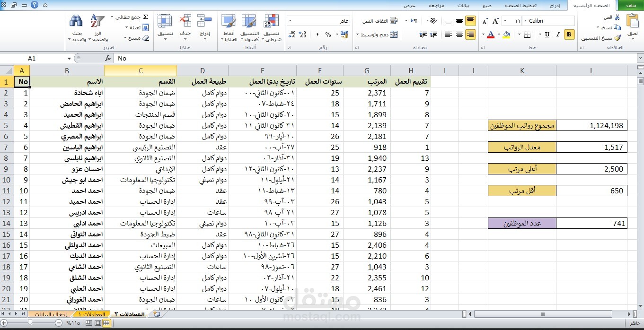Click the Insert Function fx button
This screenshot has width=644, height=330.
[x=108, y=58]
